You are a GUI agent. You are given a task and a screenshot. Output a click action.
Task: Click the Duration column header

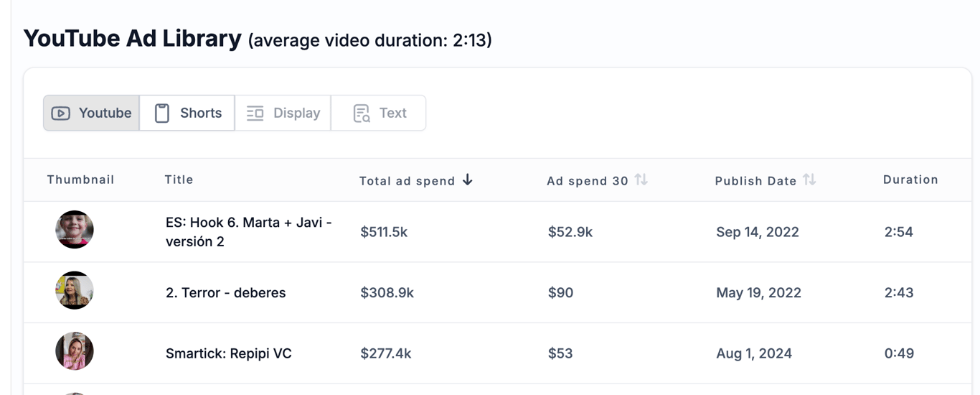tap(910, 180)
